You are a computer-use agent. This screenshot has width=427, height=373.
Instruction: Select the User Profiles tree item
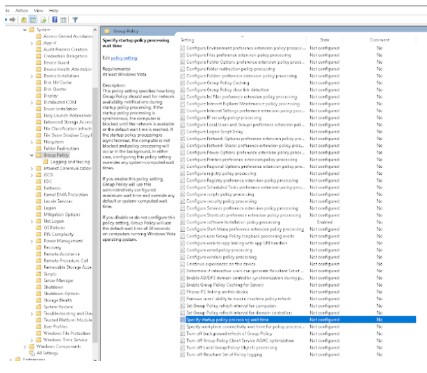(55, 327)
